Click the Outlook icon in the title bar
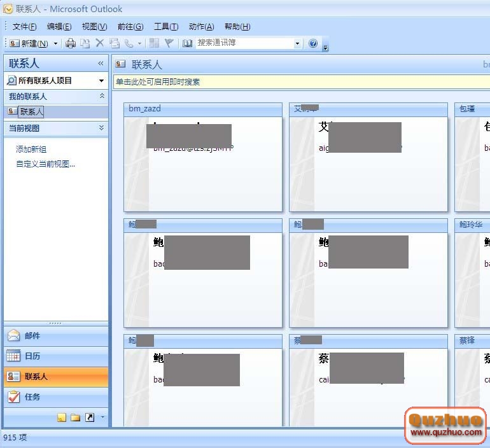Screen dimensions: 490x448 pyautogui.click(x=8, y=9)
